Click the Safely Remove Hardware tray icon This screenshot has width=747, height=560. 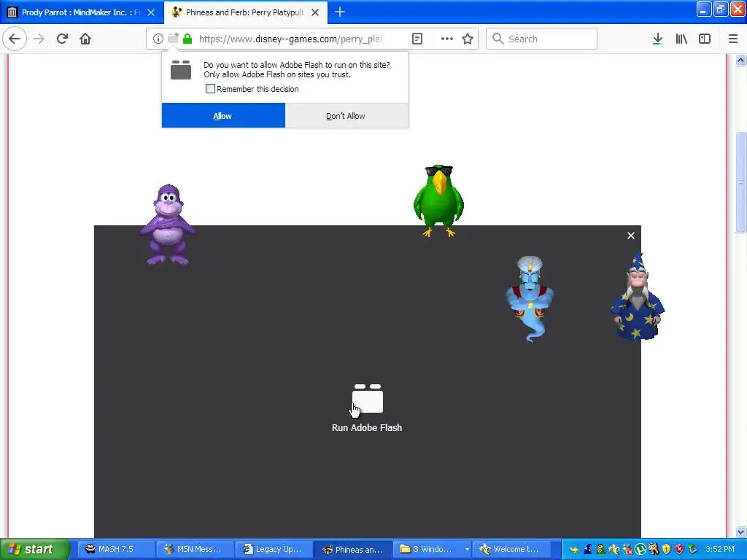click(x=693, y=549)
